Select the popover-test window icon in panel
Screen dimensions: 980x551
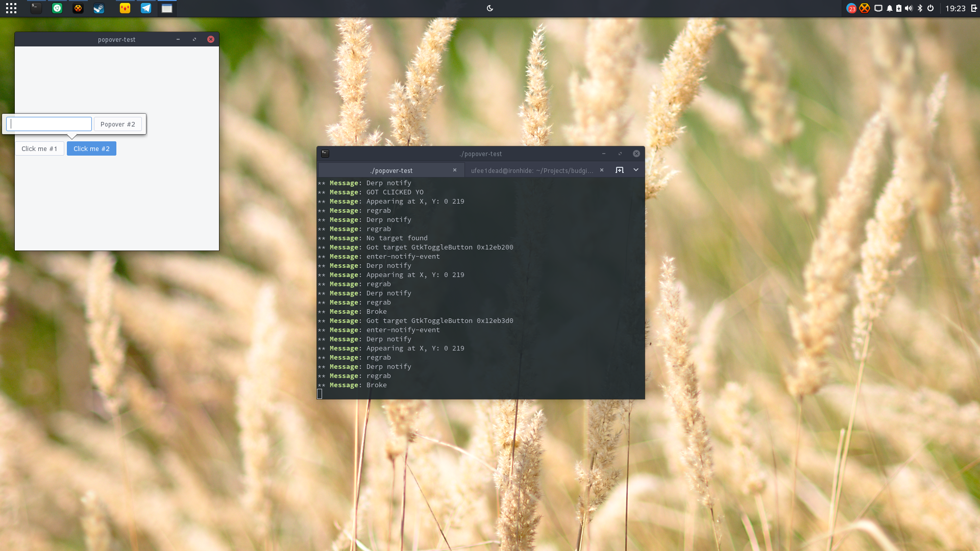click(x=167, y=8)
